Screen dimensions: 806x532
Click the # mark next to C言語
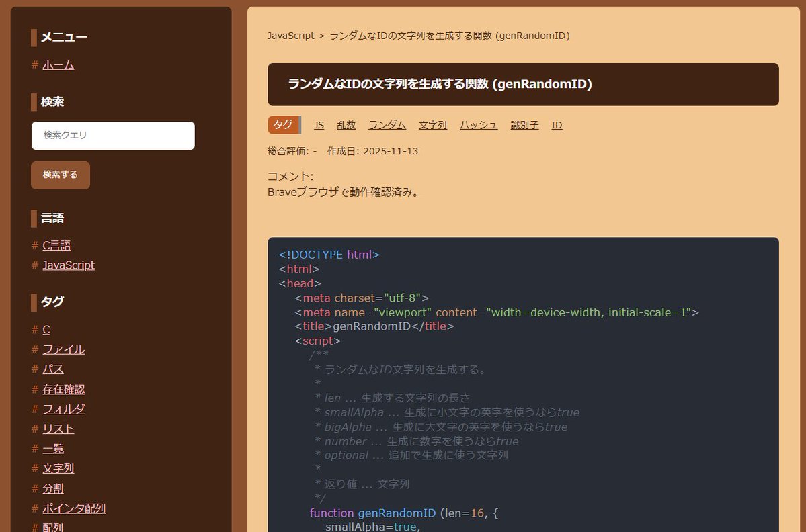(35, 245)
